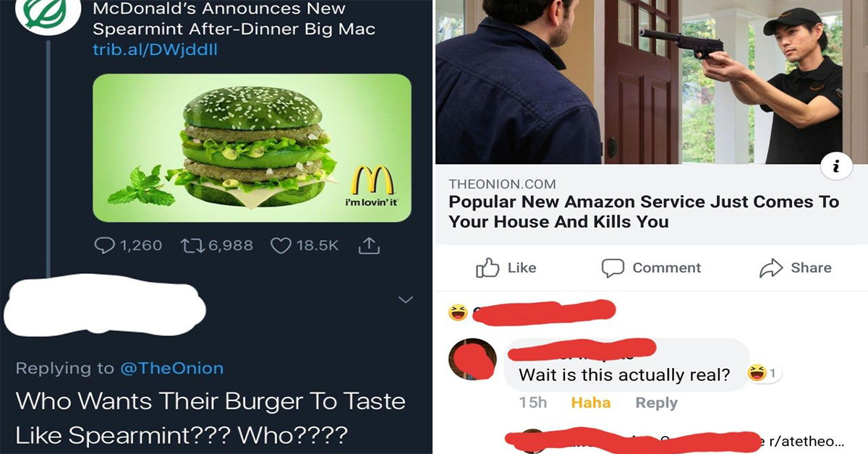The width and height of the screenshot is (868, 454).
Task: Share tweet via upload arrow icon
Action: click(x=369, y=246)
